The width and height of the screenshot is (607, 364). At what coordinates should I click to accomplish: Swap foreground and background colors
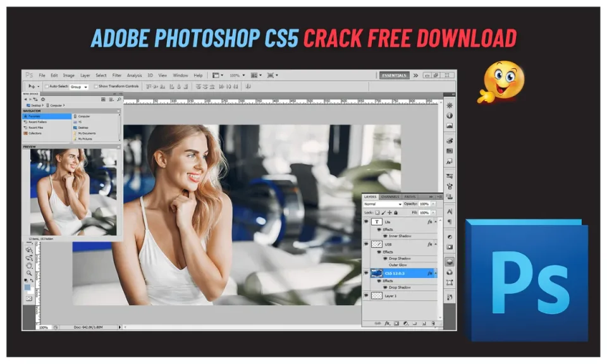click(x=32, y=281)
